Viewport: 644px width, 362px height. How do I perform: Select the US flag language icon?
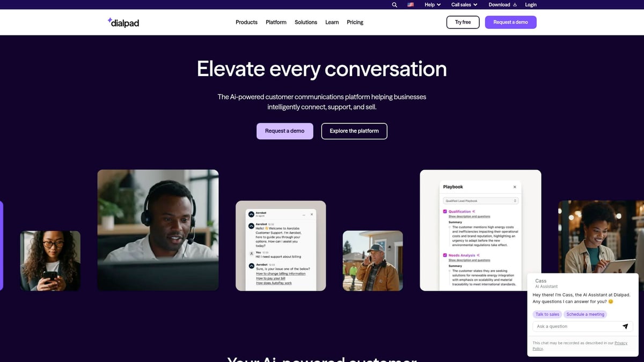click(x=411, y=5)
